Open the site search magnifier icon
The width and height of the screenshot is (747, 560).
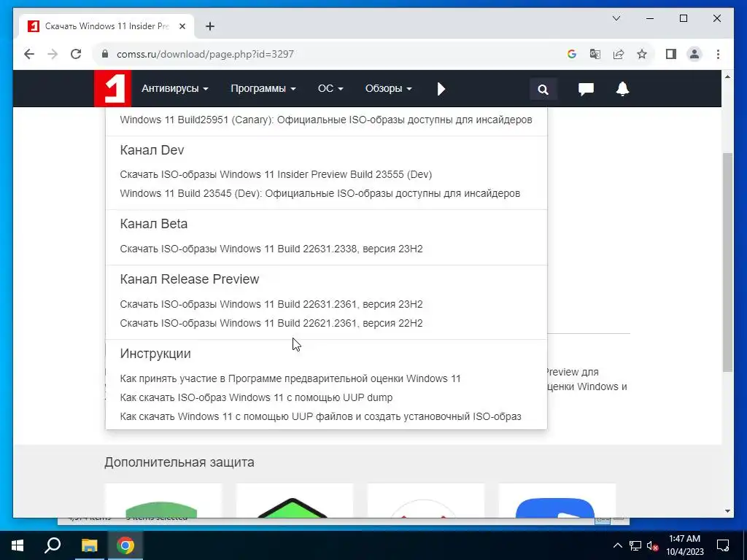[x=543, y=89]
